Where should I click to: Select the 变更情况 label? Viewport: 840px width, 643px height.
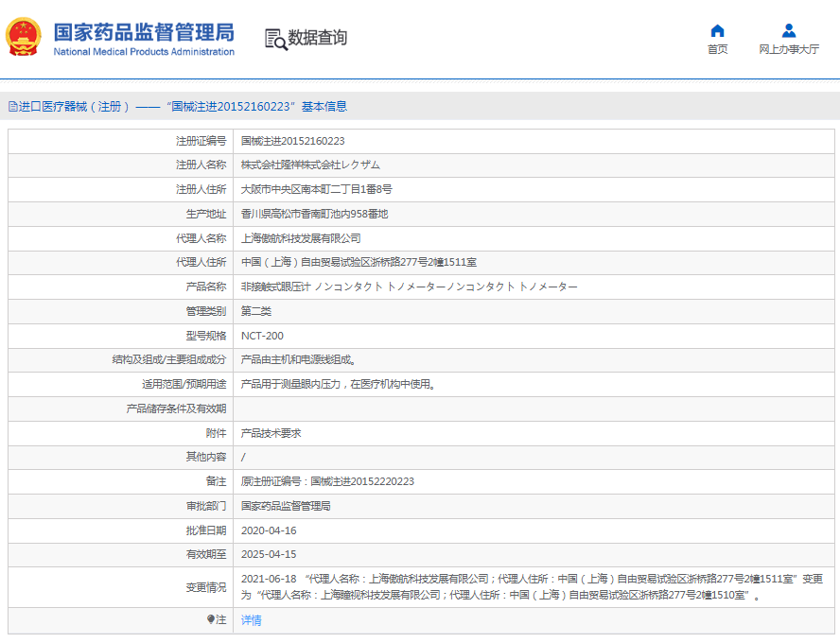tap(206, 587)
